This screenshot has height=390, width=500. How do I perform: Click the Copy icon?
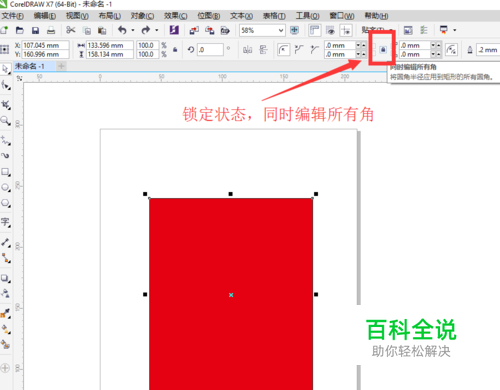click(x=87, y=31)
